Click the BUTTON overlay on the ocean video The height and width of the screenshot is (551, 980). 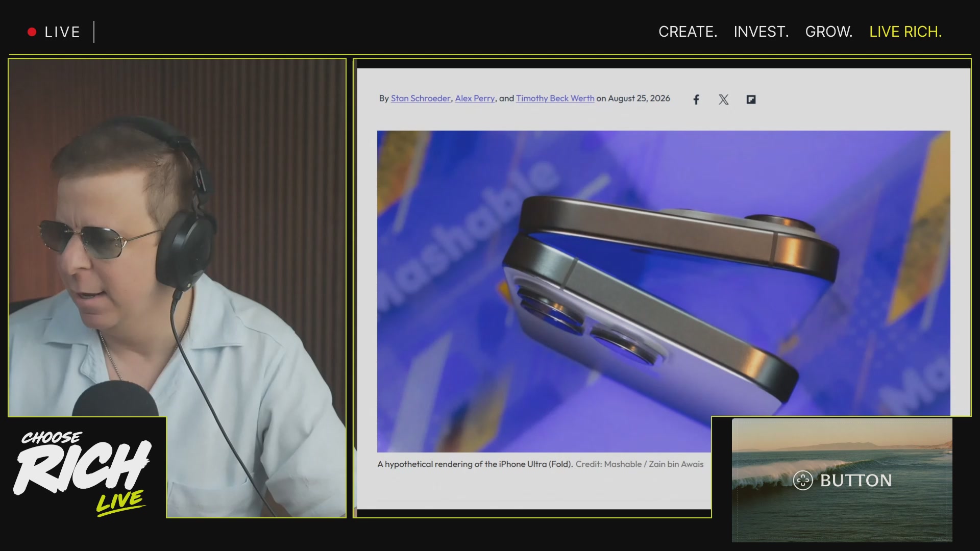click(x=842, y=480)
